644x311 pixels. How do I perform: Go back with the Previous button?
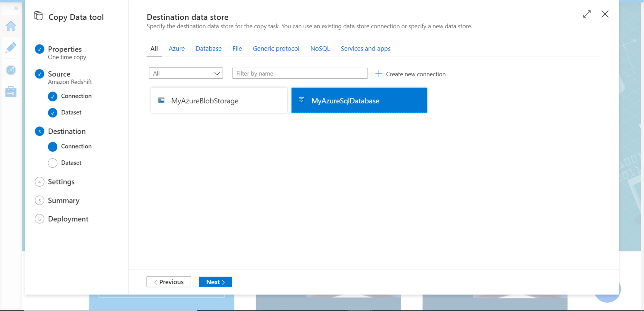(x=169, y=282)
